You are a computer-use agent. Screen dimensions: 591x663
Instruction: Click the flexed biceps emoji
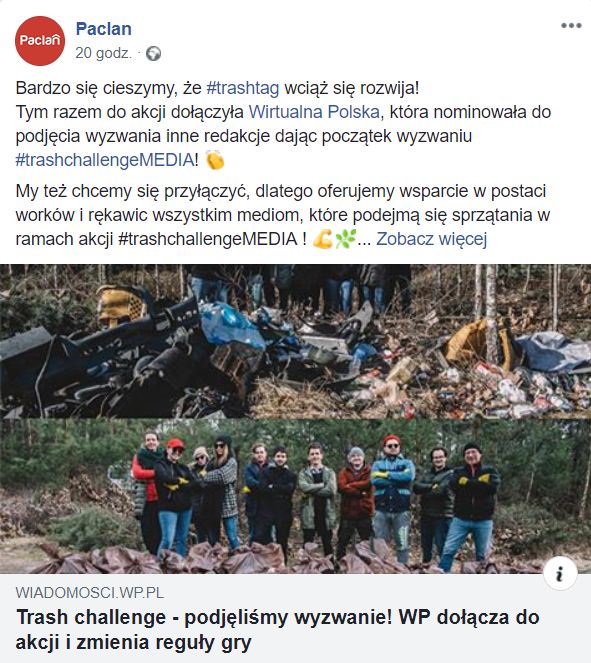[x=323, y=238]
